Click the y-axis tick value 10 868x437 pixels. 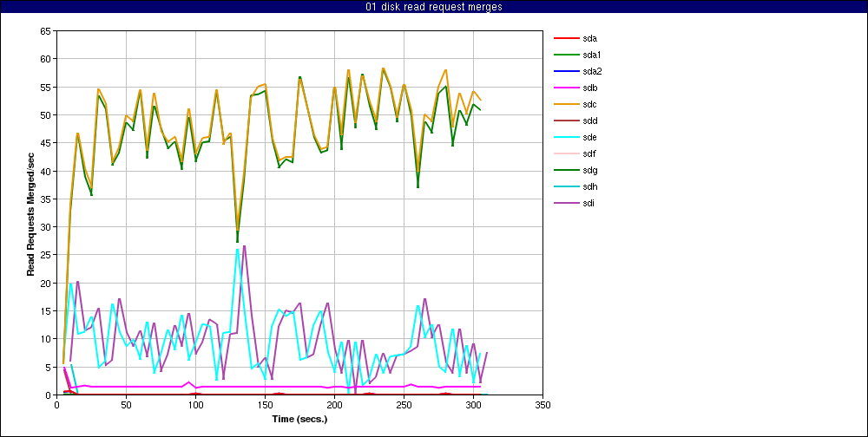tap(46, 339)
